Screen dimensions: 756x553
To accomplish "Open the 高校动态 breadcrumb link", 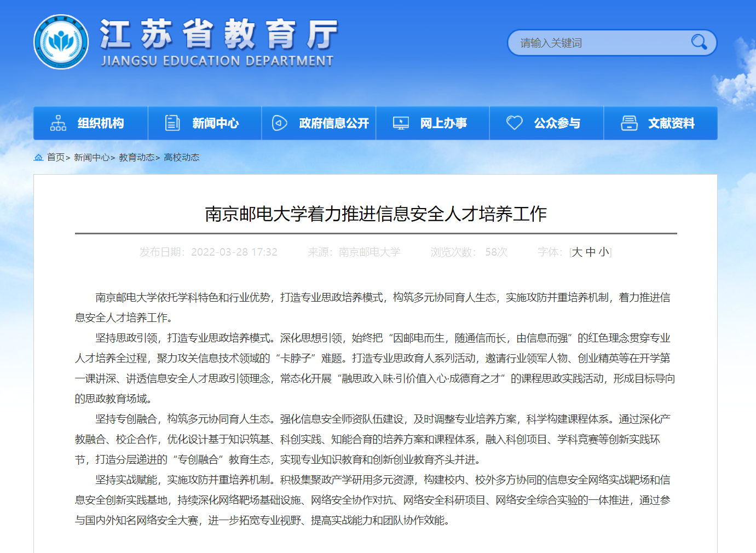I will (181, 158).
